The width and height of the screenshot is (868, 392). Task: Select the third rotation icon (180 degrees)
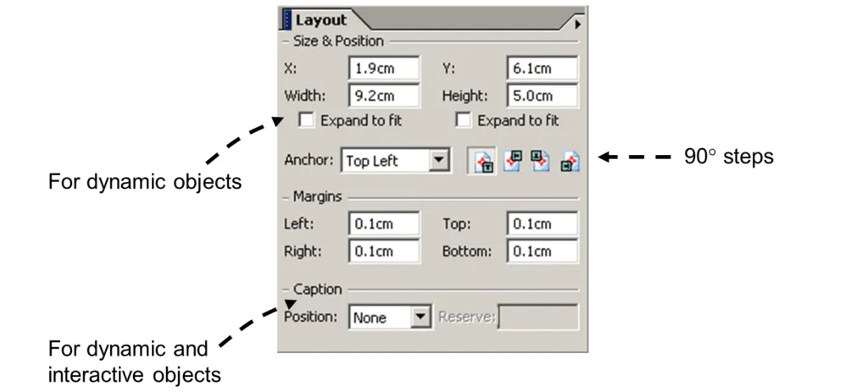540,161
